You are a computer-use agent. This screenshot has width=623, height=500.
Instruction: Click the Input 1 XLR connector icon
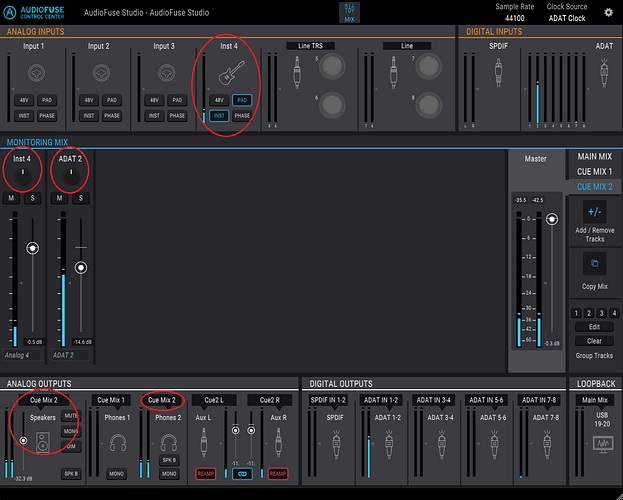click(37, 73)
